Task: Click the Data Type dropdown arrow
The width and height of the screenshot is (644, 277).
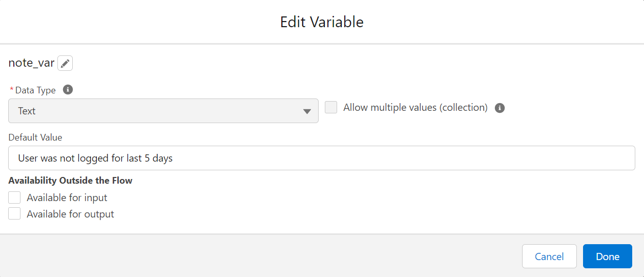Action: coord(307,111)
